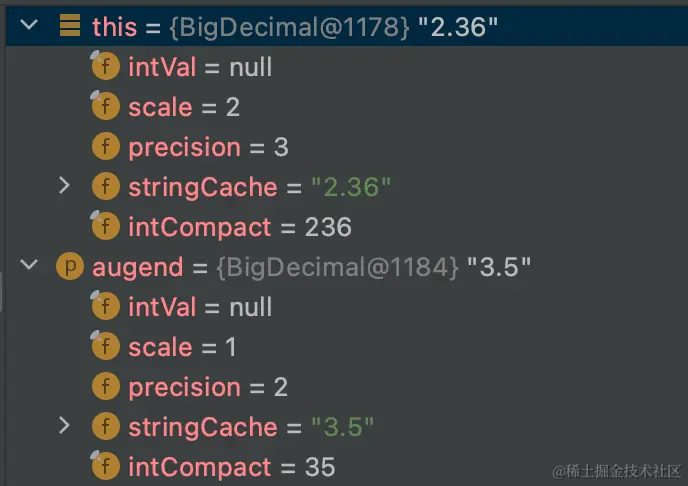Collapse the augend parameter node
The height and width of the screenshot is (486, 688).
[29, 264]
